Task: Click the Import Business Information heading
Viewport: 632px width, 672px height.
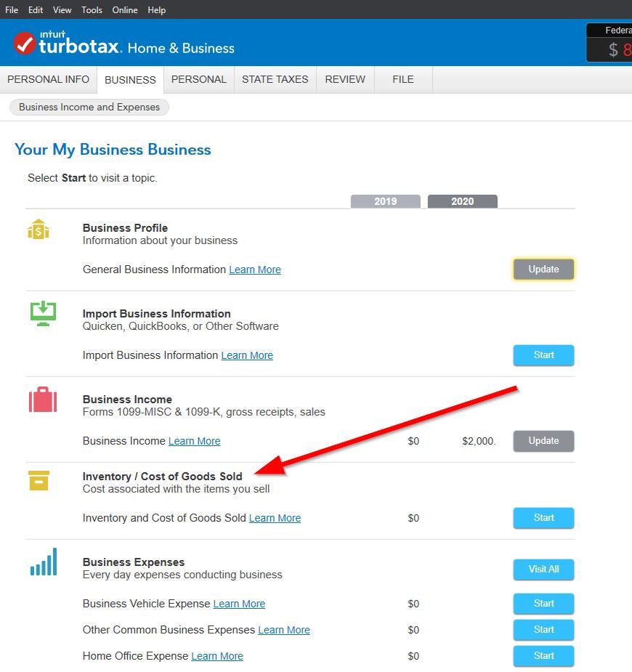Action: [x=156, y=314]
